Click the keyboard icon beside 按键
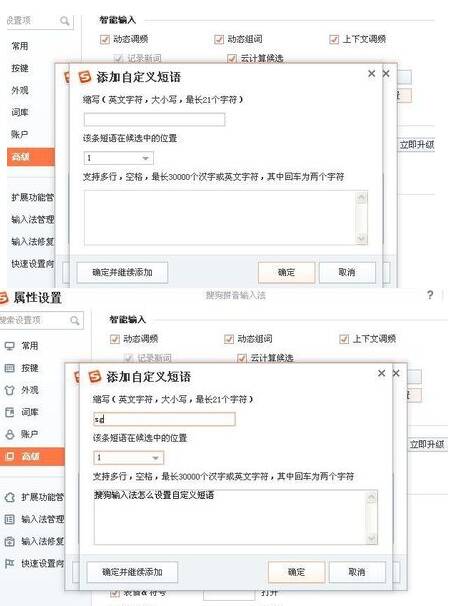 point(9,368)
